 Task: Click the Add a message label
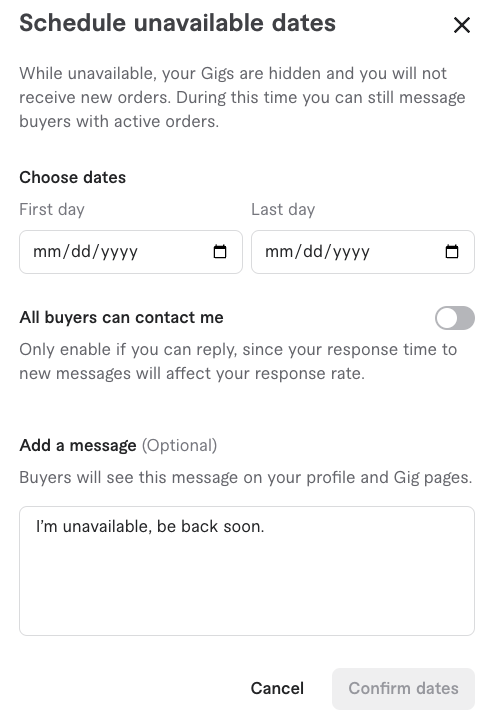(78, 445)
